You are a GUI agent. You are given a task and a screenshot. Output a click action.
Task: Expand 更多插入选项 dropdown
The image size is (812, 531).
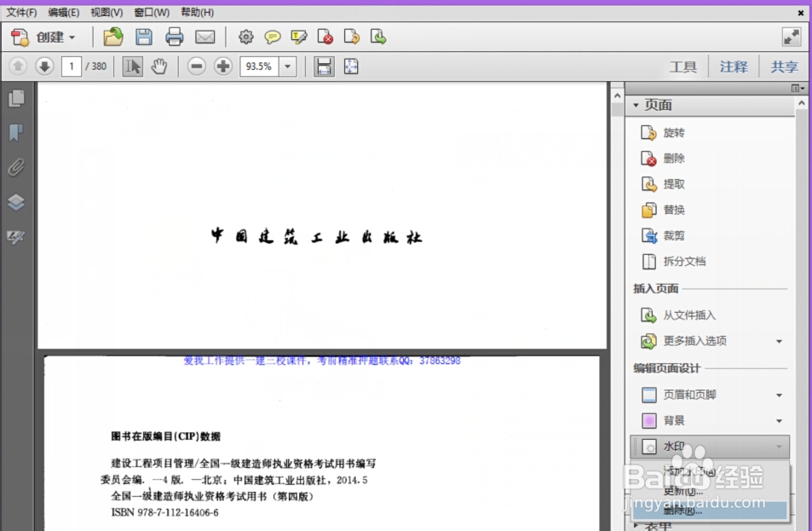tap(779, 341)
